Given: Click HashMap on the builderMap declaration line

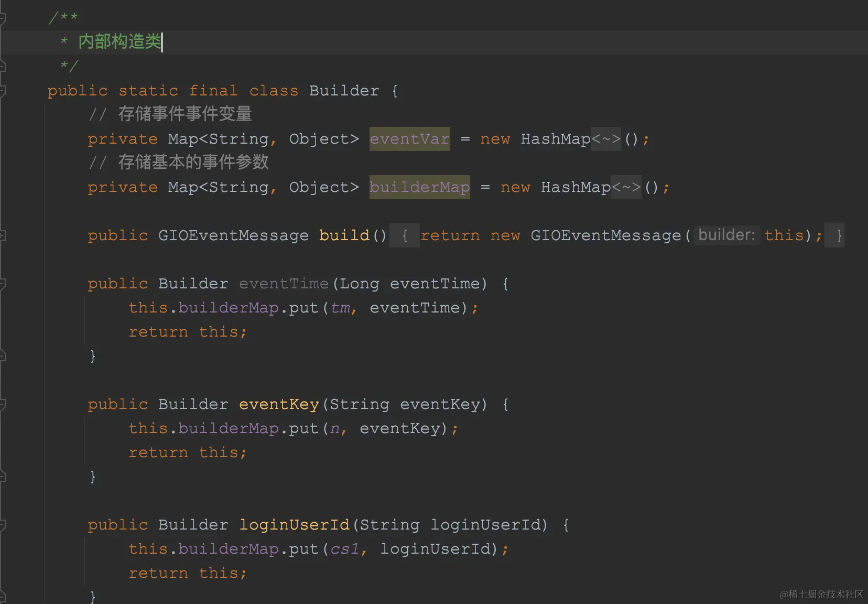Looking at the screenshot, I should pyautogui.click(x=576, y=187).
